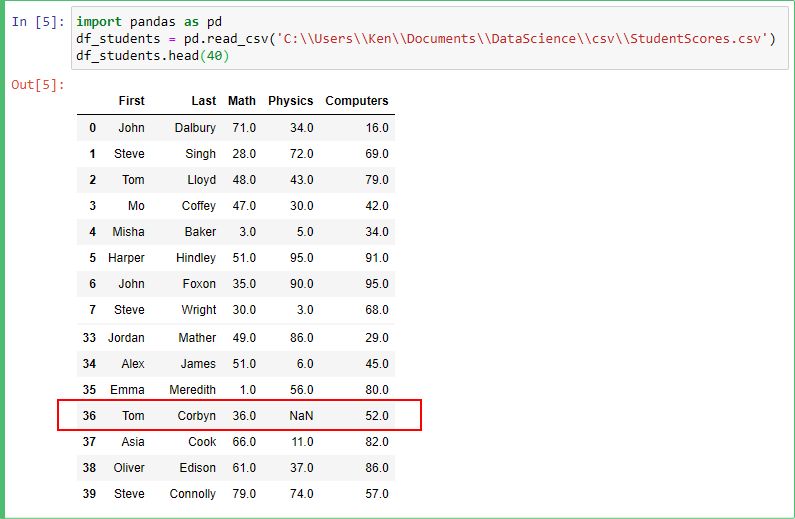
Task: Click last name Hindley
Action: click(x=196, y=258)
